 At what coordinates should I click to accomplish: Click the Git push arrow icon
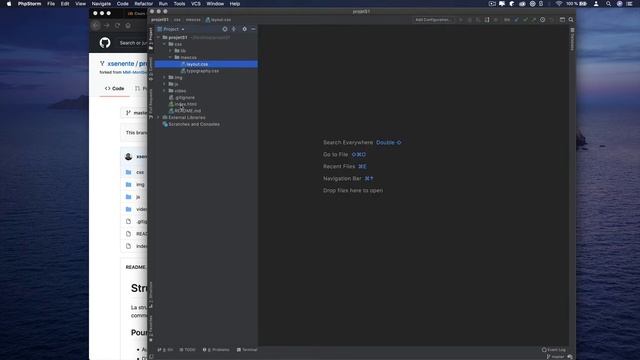pos(533,20)
